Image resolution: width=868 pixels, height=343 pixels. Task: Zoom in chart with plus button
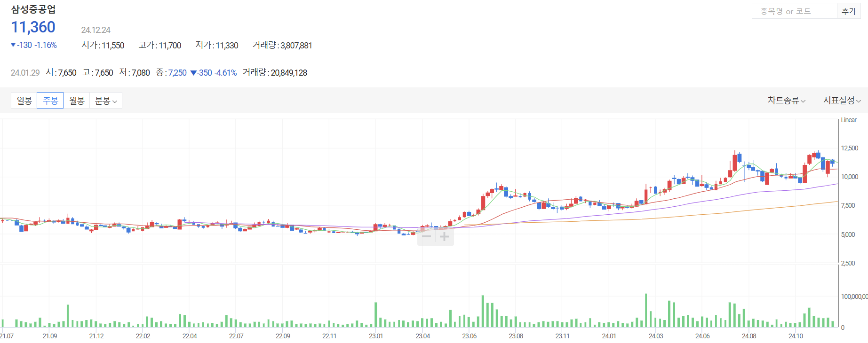pyautogui.click(x=444, y=236)
